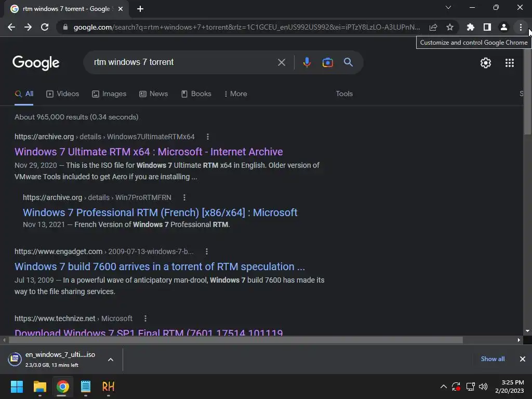Switch to the News tab
Viewport: 532px width, 399px height.
154,94
